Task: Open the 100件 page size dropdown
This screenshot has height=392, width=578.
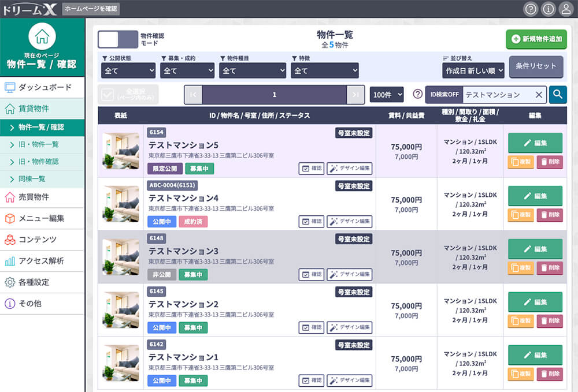Action: [386, 95]
